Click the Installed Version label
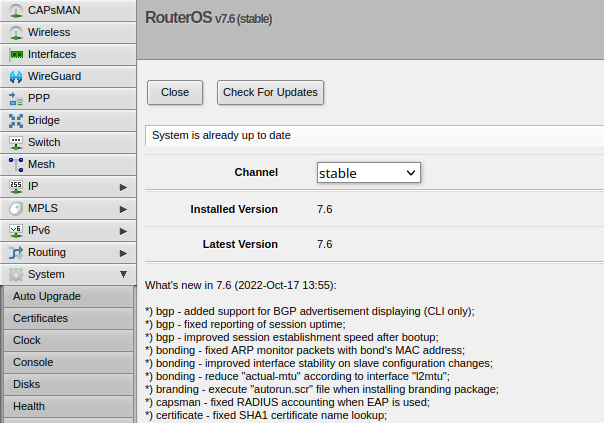 point(234,209)
